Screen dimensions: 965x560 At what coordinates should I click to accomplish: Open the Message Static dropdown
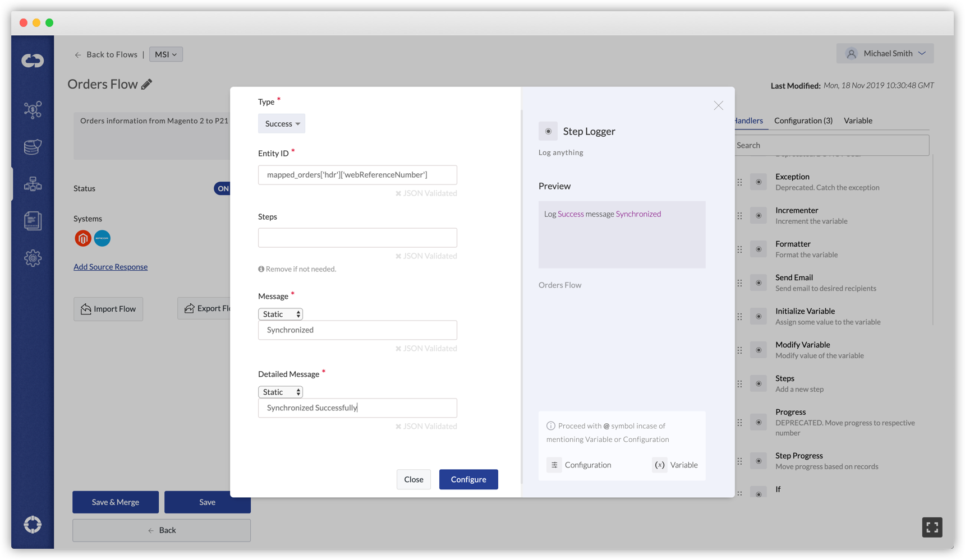(x=281, y=314)
